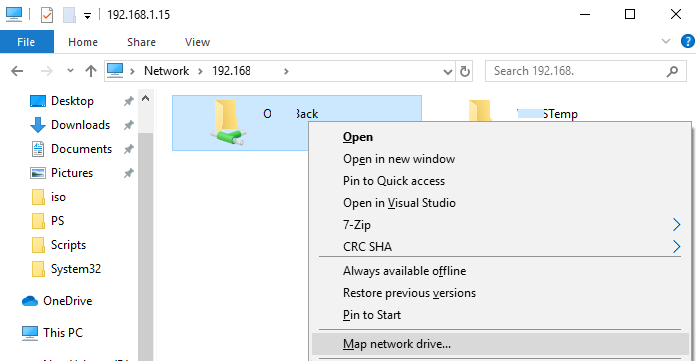The image size is (696, 361).
Task: Click the chevron after Network breadcrumb
Action: click(200, 71)
